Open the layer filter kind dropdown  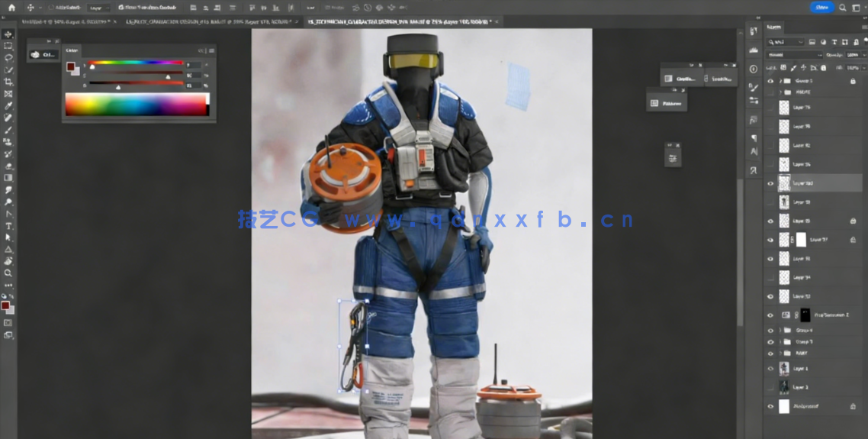[x=785, y=42]
